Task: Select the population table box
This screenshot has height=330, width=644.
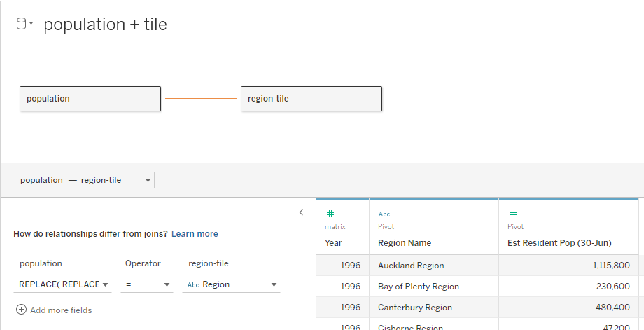Action: click(x=90, y=99)
